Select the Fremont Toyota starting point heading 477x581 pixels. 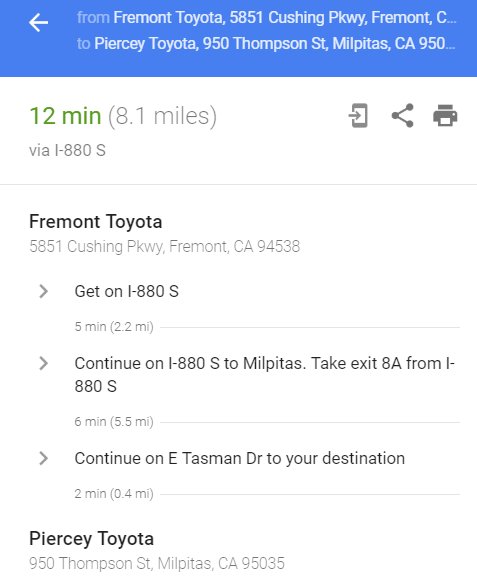[96, 222]
